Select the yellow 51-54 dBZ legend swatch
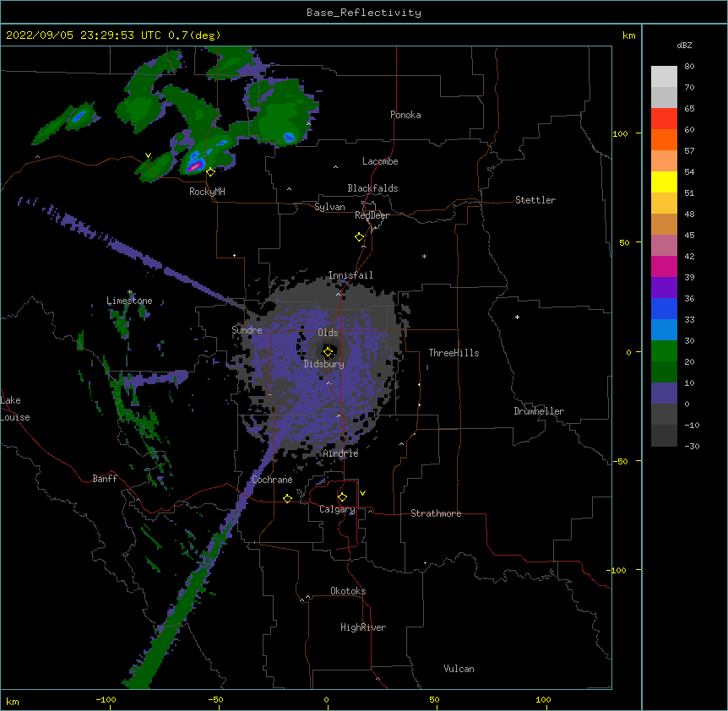This screenshot has width=728, height=711. pyautogui.click(x=664, y=182)
